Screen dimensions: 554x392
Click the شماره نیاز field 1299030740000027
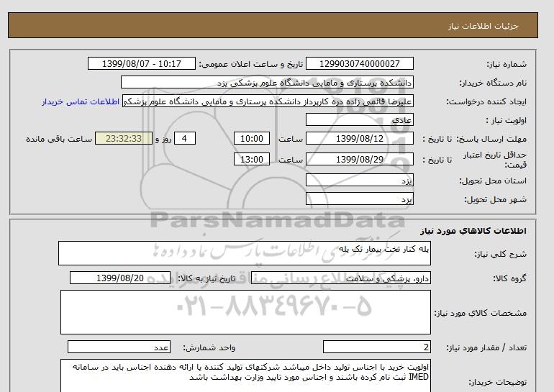coord(359,63)
